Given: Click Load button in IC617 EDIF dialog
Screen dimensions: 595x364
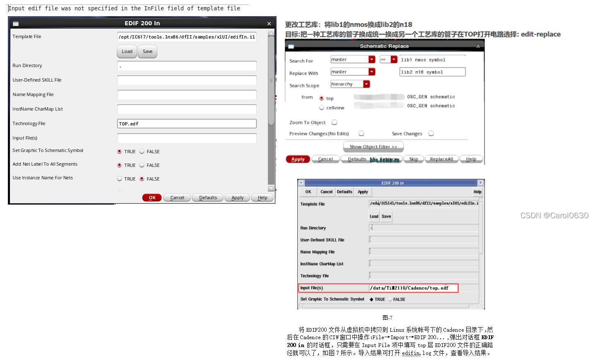Looking at the screenshot, I should point(127,51).
